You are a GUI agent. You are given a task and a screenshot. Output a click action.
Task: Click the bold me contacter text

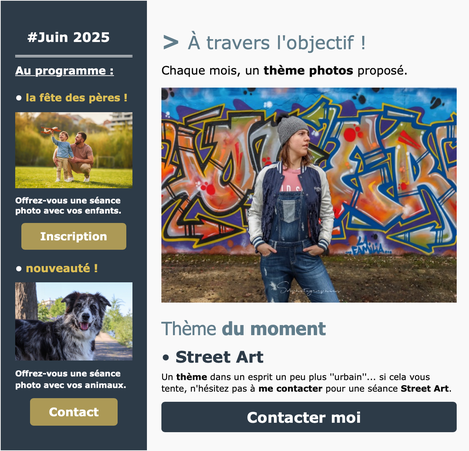point(290,389)
